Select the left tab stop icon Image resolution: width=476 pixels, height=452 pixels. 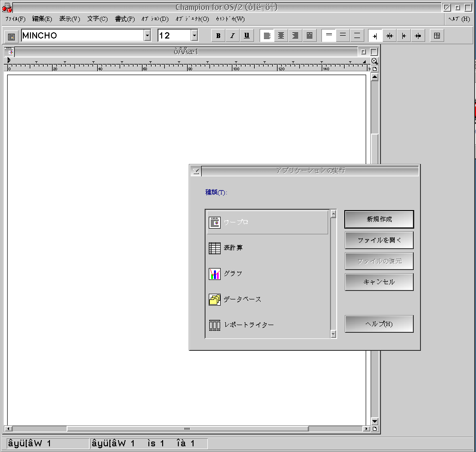(404, 36)
